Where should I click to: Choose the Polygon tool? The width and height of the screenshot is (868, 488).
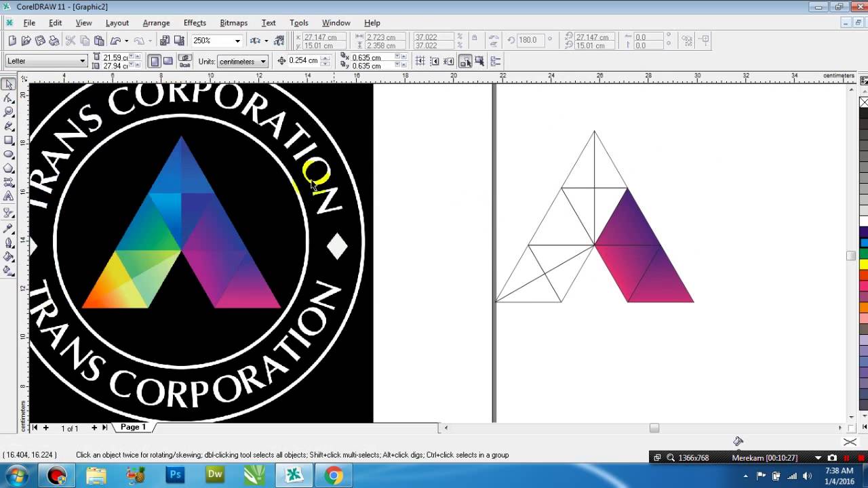9,168
